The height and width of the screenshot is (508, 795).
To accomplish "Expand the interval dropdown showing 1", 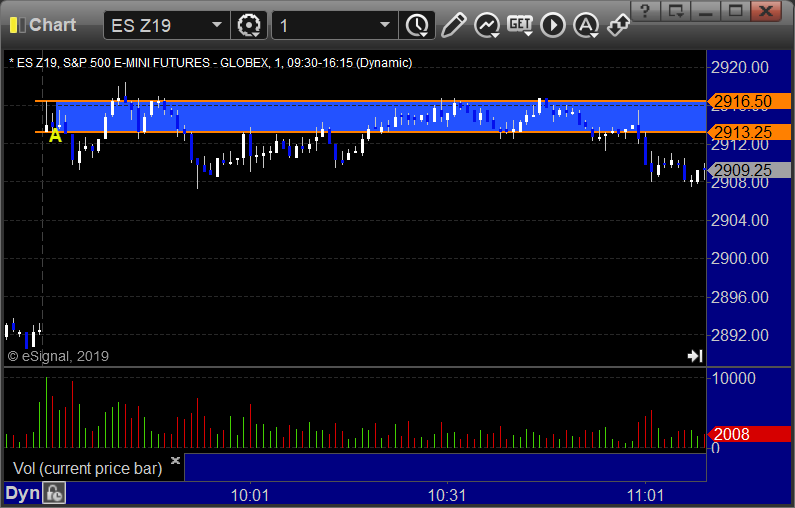I will coord(385,25).
